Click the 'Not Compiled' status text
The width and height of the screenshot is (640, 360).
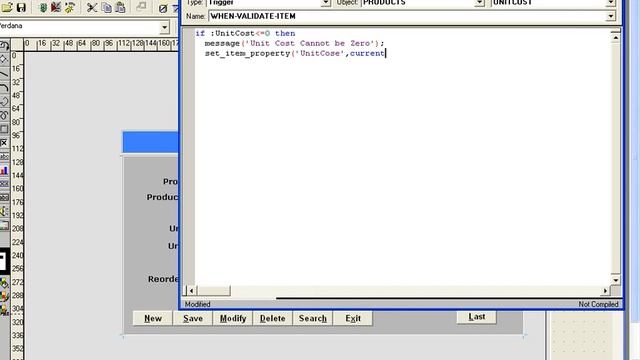coord(598,304)
